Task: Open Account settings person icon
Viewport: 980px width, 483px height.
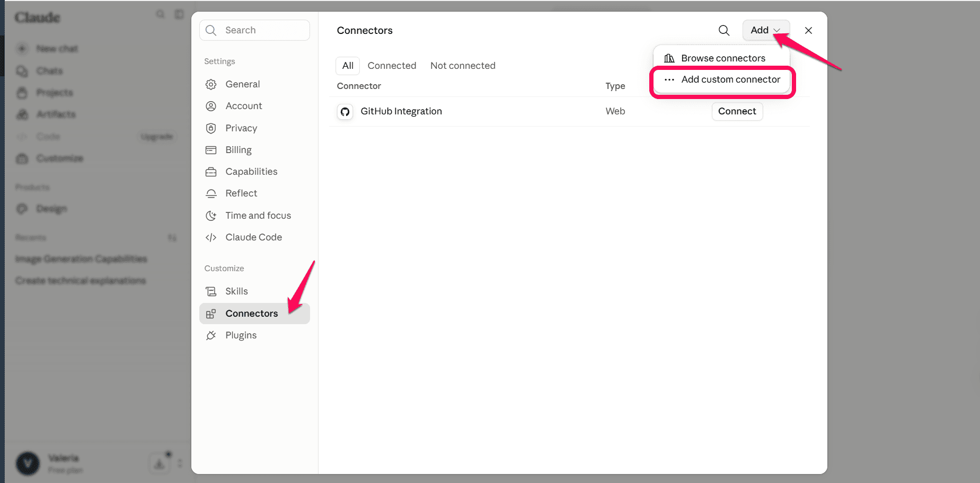Action: 211,106
